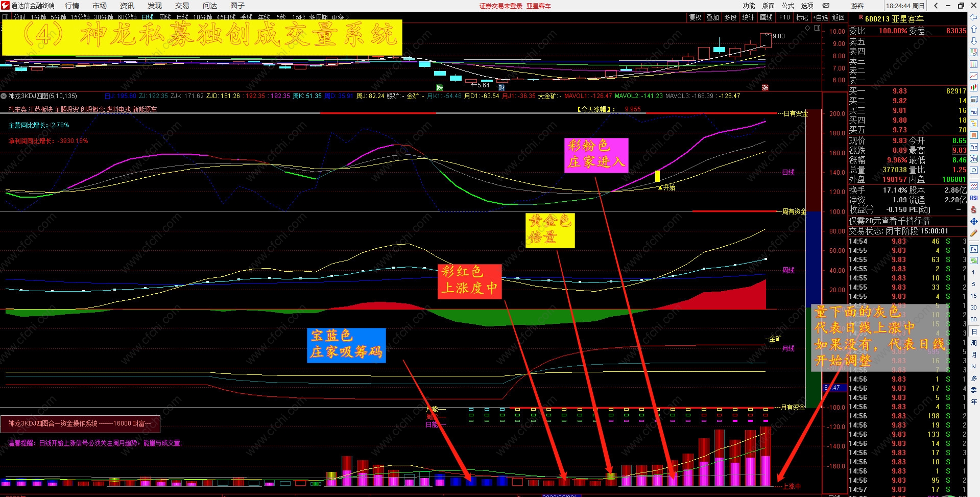This screenshot has height=497, width=980.
Task: Select the pencil drawing tool icon
Action: coord(973,233)
